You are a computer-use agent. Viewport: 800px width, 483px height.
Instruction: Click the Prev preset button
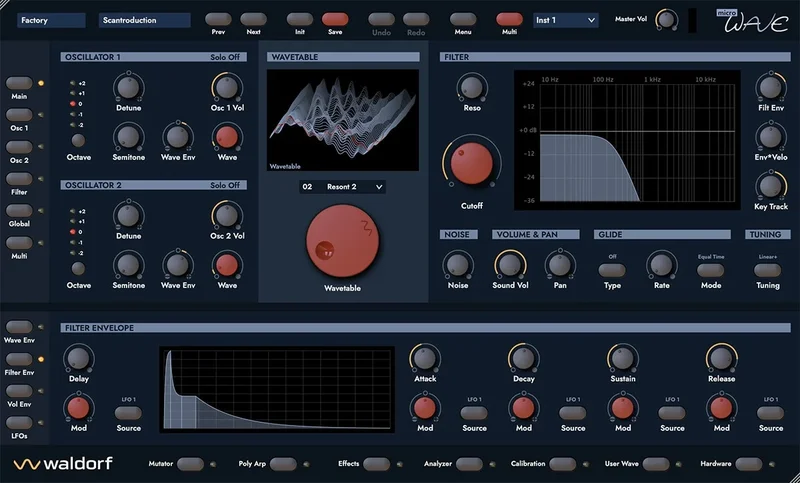pos(218,19)
